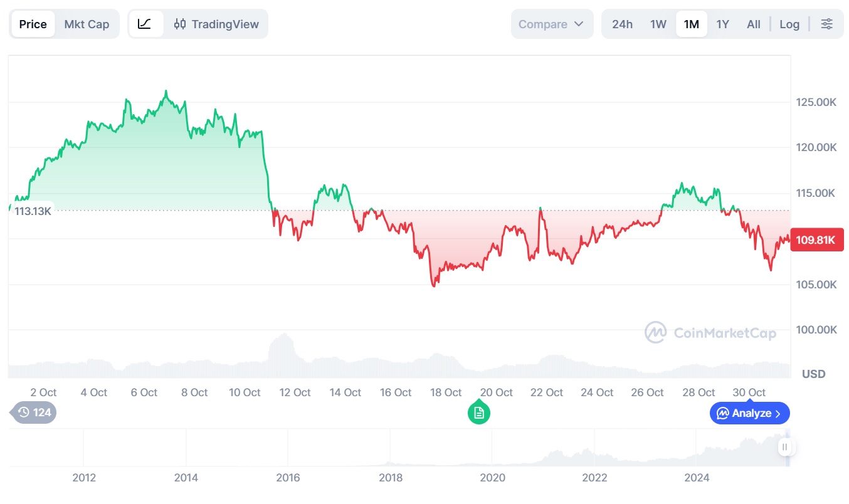The height and width of the screenshot is (504, 849).
Task: Click the history clock 124 badge
Action: 34,412
